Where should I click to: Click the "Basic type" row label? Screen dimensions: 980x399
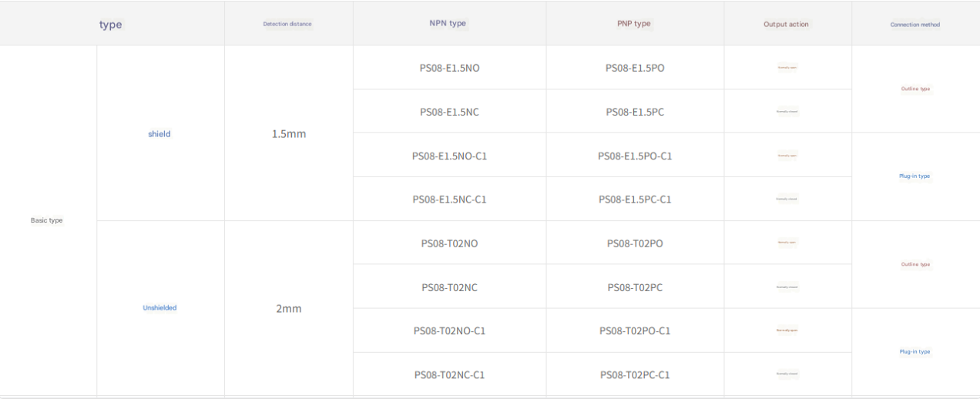(46, 220)
